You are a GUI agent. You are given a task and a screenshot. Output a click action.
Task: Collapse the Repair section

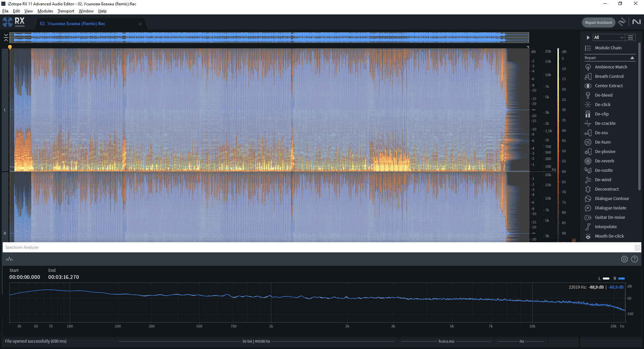pyautogui.click(x=632, y=58)
